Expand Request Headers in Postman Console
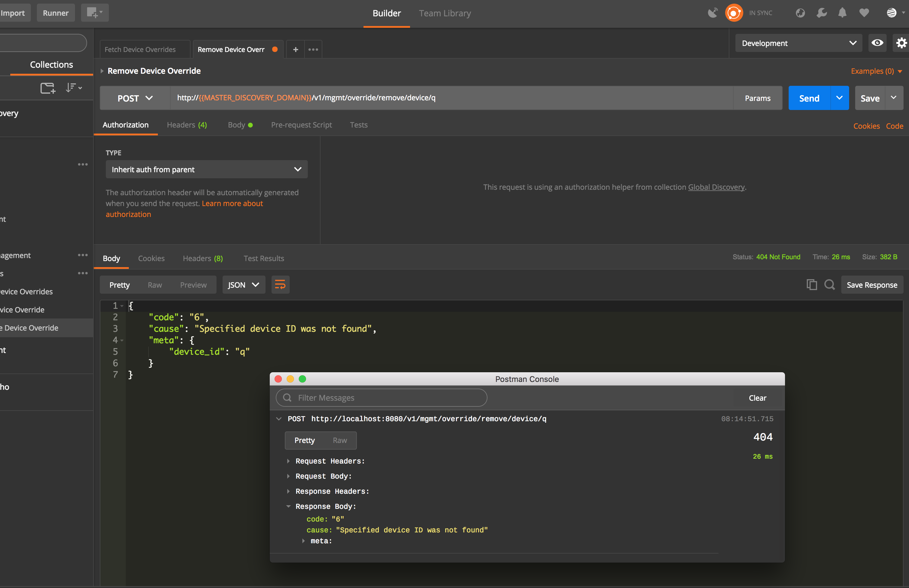Viewport: 909px width, 588px height. coord(288,461)
